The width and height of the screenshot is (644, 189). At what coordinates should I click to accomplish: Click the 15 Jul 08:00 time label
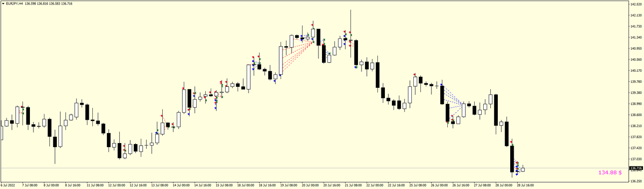click(x=224, y=186)
